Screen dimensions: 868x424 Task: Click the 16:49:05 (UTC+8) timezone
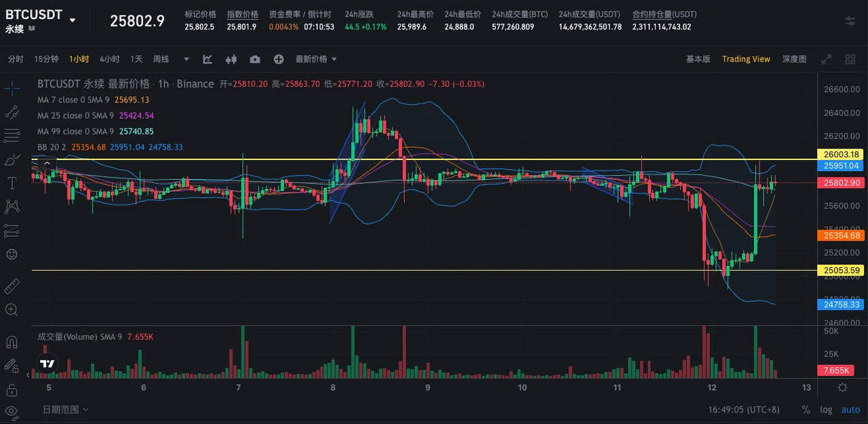tap(744, 410)
